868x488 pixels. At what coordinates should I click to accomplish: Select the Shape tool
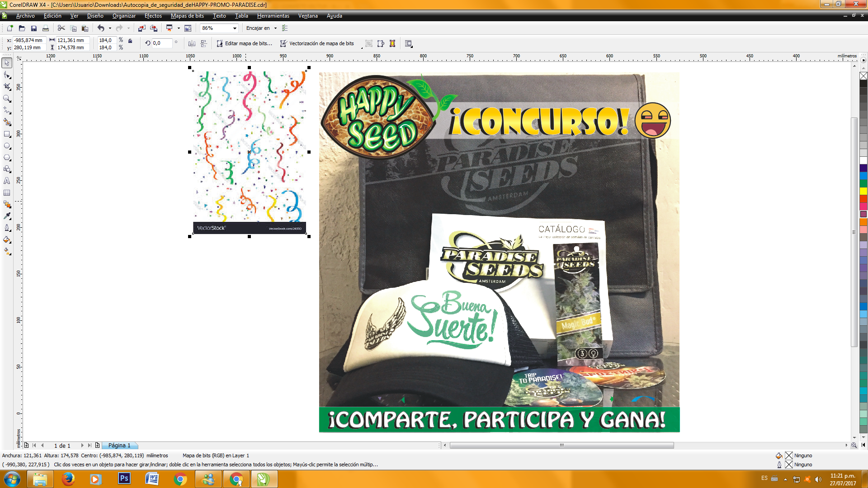pyautogui.click(x=7, y=75)
